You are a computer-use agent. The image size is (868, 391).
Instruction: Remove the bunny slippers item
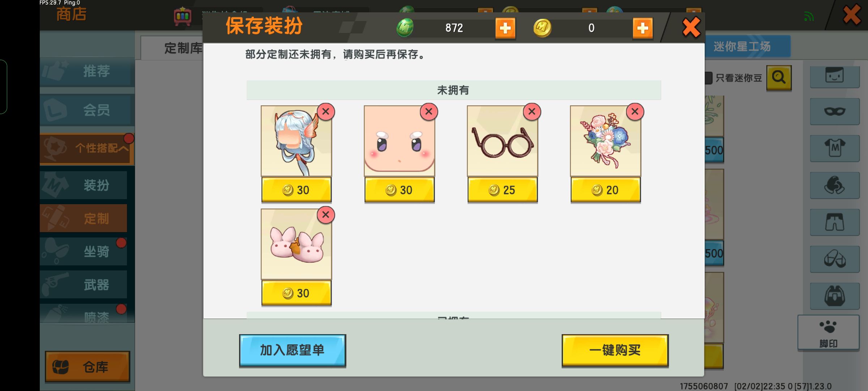point(325,215)
